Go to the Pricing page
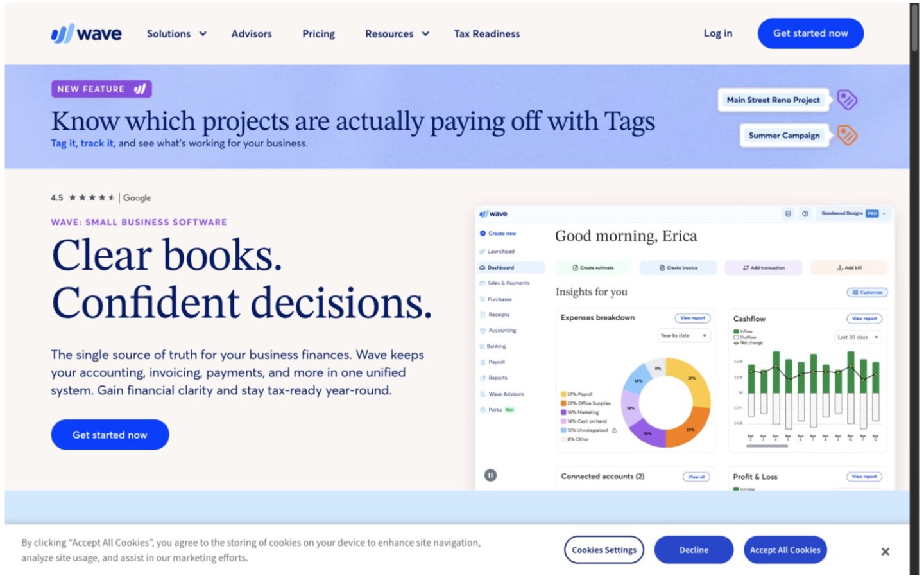Viewport: 924px width, 578px height. [x=318, y=33]
